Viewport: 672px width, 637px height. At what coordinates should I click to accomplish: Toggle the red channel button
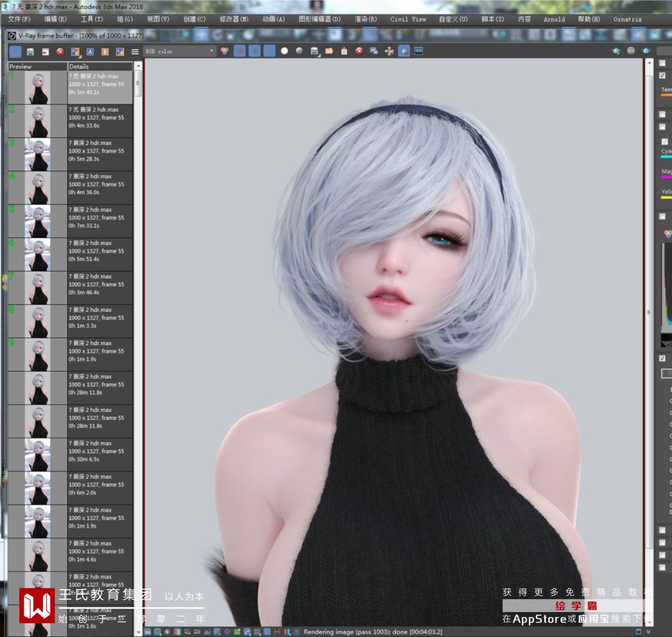coord(240,51)
